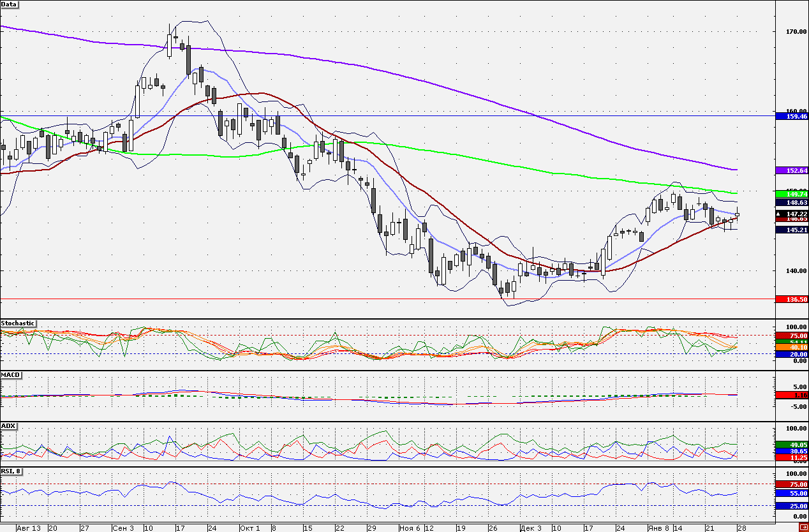
Task: Click the 100.00 label on the RSI scale
Action: click(x=797, y=474)
